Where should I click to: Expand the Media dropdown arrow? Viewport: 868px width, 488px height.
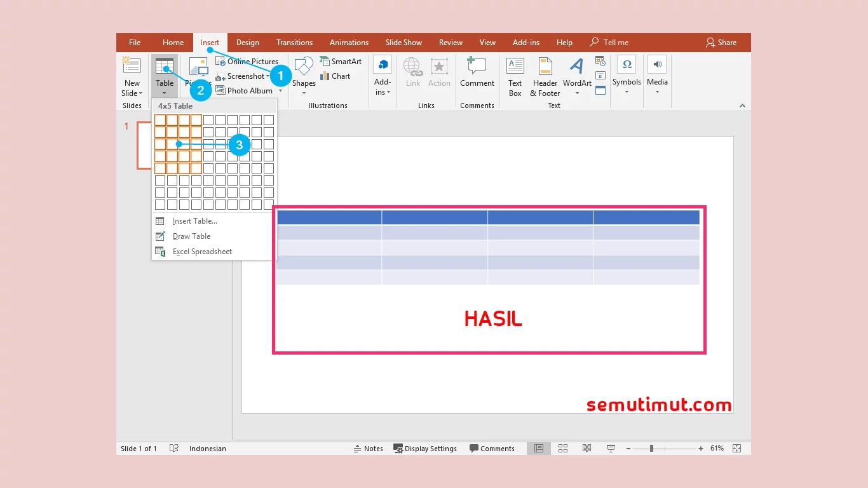657,92
